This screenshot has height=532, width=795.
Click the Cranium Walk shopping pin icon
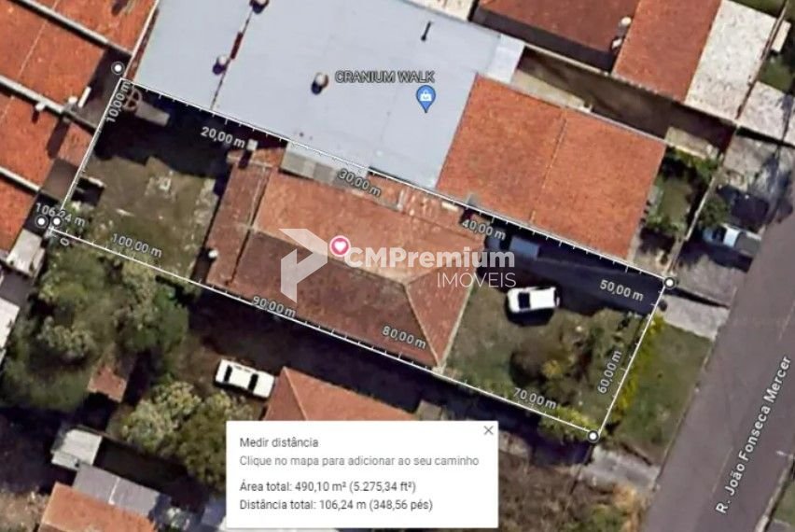click(425, 98)
